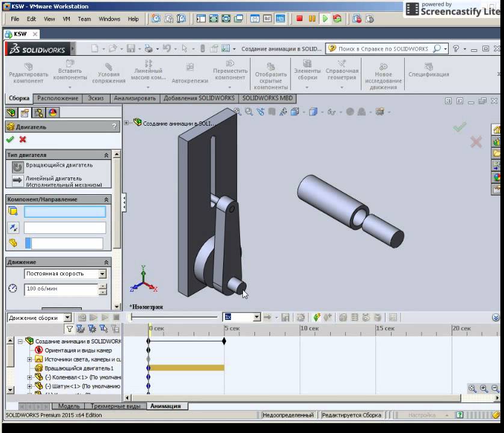The image size is (504, 433).
Task: Expand Источники света, камеры tree node
Action: click(x=29, y=360)
